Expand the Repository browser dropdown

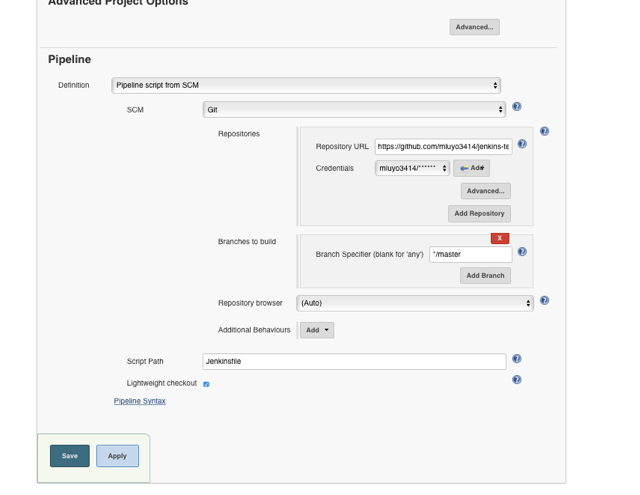coord(415,303)
